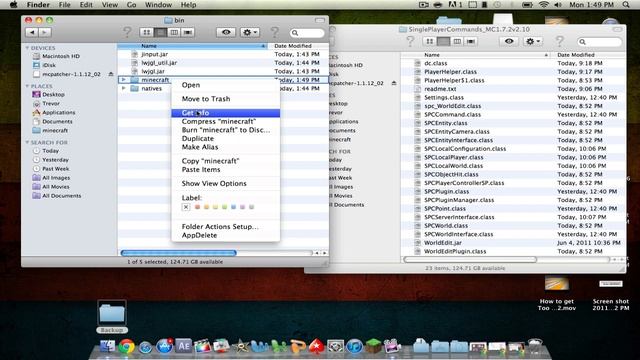Open Google Chrome from the Dock
Viewport: 640px width, 360px height.
point(127,346)
